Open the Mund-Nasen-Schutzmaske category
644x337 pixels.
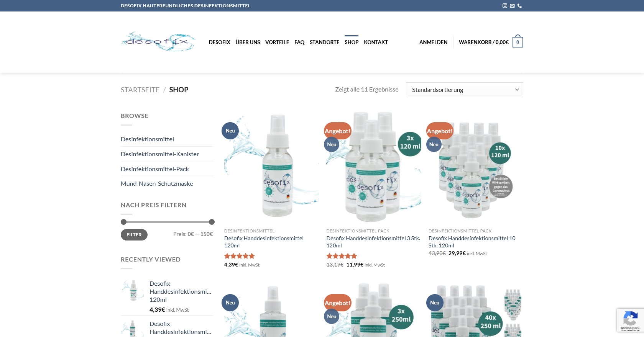157,184
